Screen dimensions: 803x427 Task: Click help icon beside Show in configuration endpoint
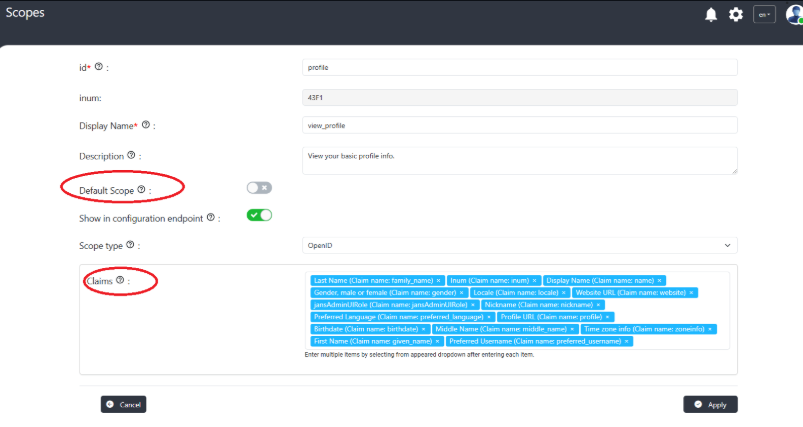[x=210, y=216]
